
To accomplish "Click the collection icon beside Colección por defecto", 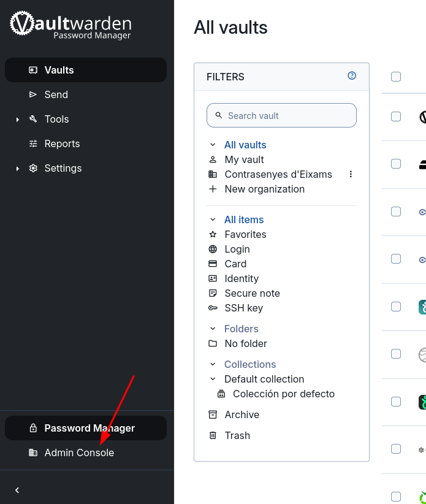I will click(x=221, y=394).
